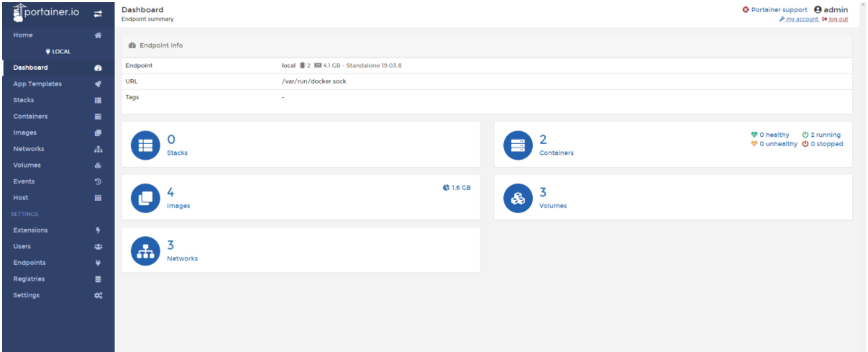
Task: Click the Containers server icon in sidebar
Action: click(99, 117)
